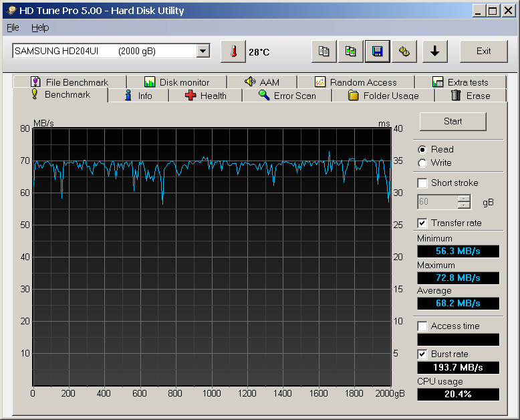This screenshot has height=420, width=520.
Task: Copy info to clipboard icon
Action: pos(323,51)
